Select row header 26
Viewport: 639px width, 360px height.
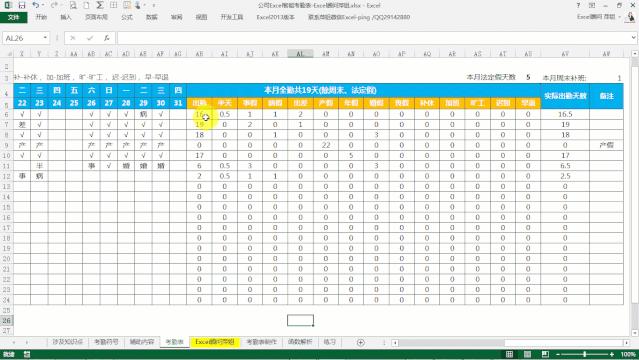[7, 320]
